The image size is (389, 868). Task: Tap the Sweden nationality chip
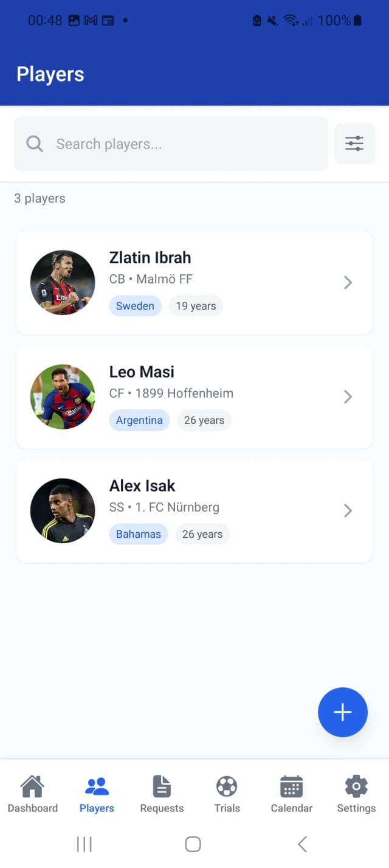click(x=135, y=306)
